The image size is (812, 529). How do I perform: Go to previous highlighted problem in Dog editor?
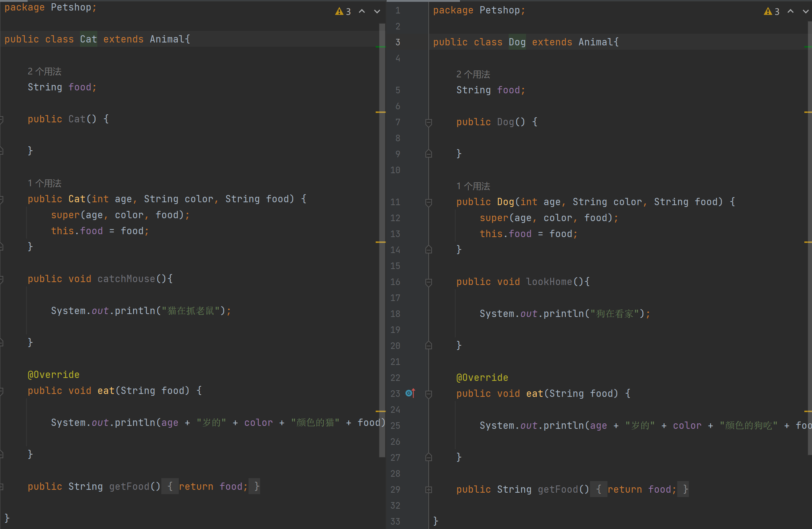pyautogui.click(x=791, y=12)
